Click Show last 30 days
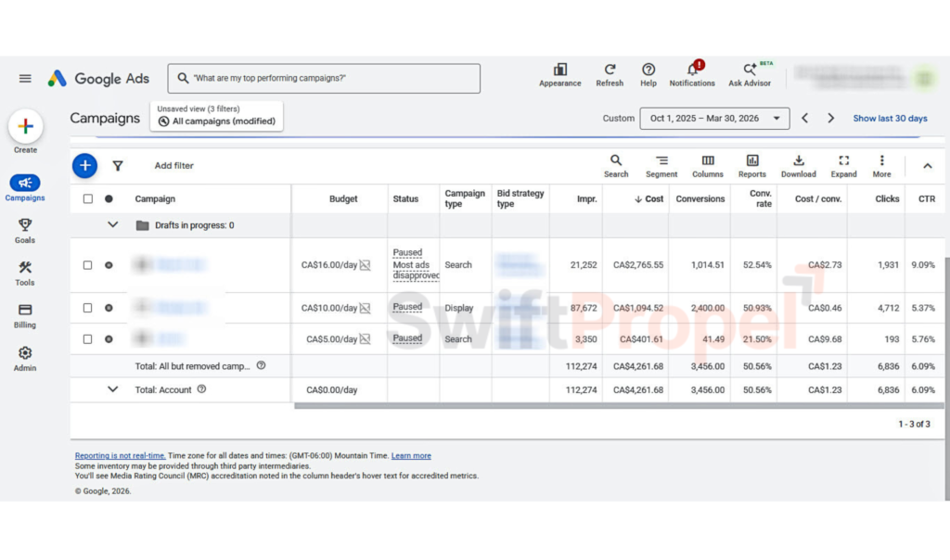950x560 pixels. [x=890, y=118]
